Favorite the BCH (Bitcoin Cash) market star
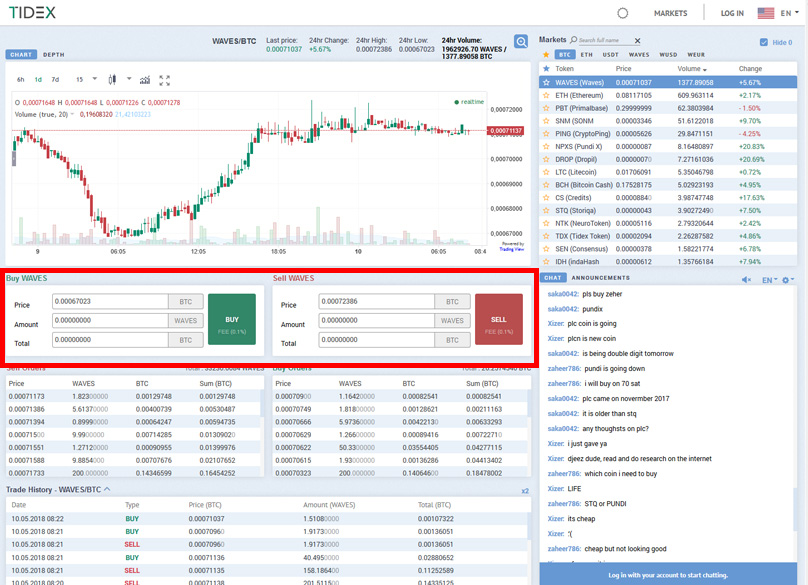The width and height of the screenshot is (808, 585). (x=546, y=185)
